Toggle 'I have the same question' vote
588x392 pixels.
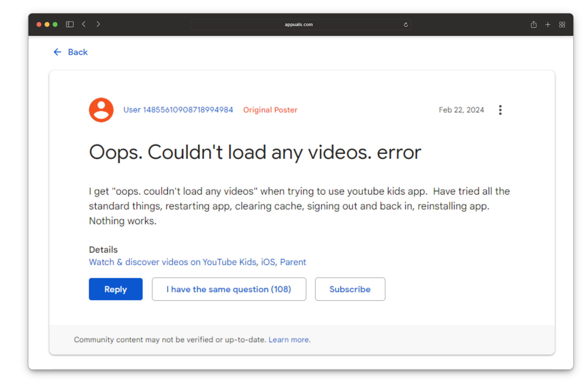pos(229,289)
